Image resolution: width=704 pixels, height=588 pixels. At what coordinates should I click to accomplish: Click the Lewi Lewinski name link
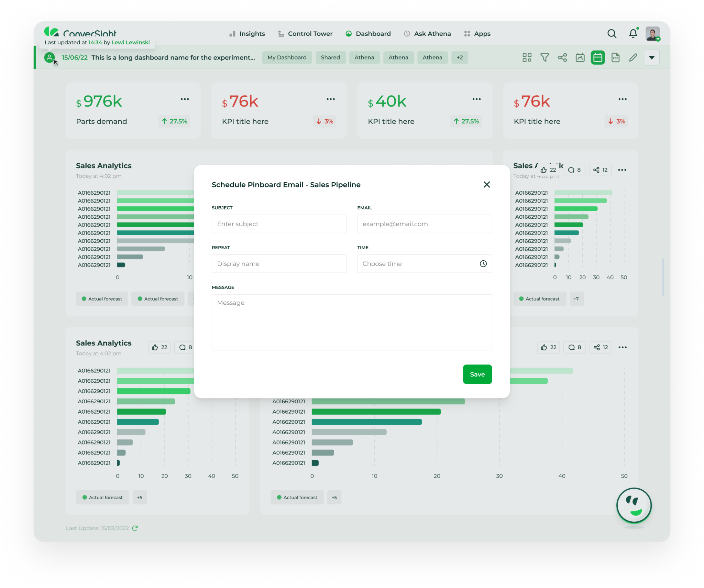coord(130,42)
